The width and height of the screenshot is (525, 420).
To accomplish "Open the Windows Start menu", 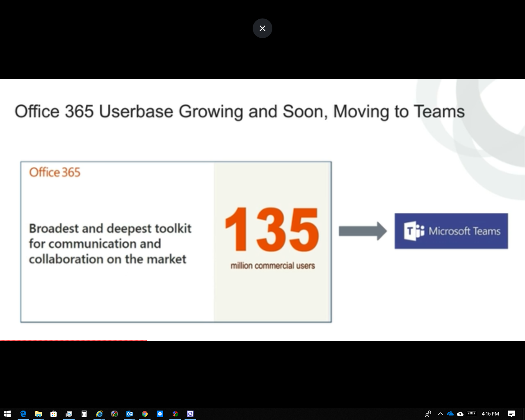I will pyautogui.click(x=7, y=414).
